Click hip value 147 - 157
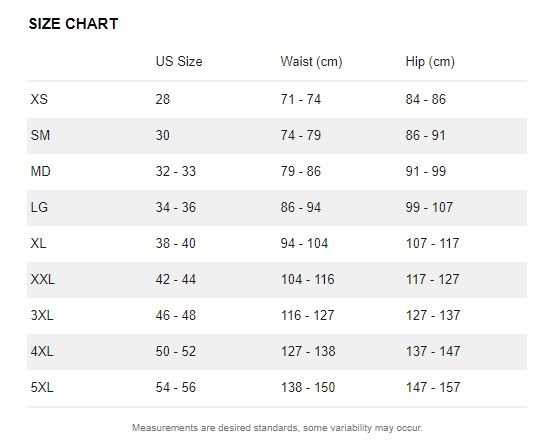550x444 pixels. tap(433, 388)
